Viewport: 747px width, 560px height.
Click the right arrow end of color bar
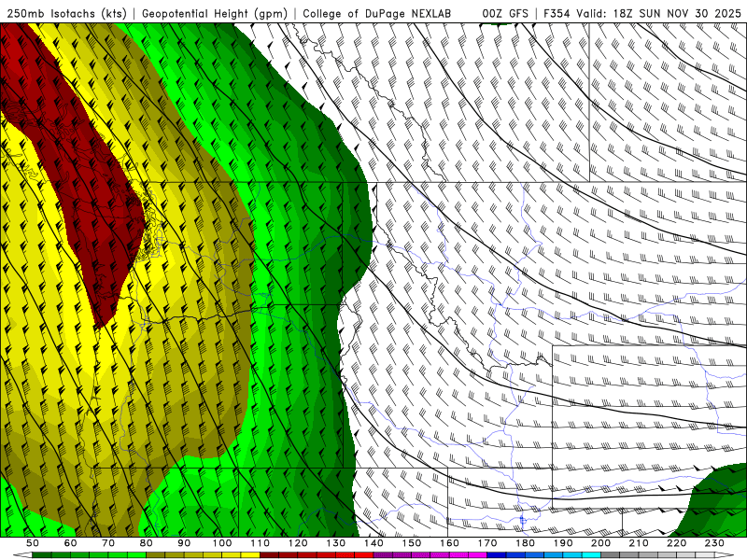point(725,555)
